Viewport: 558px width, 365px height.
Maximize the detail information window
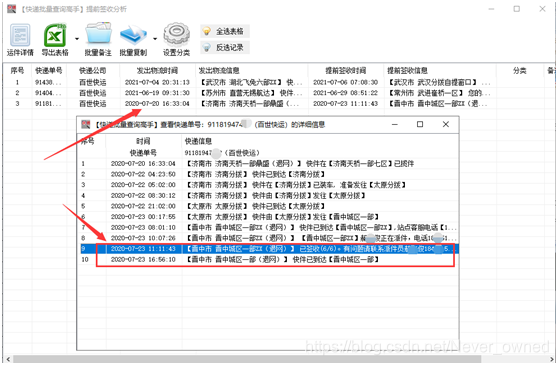[x=420, y=124]
